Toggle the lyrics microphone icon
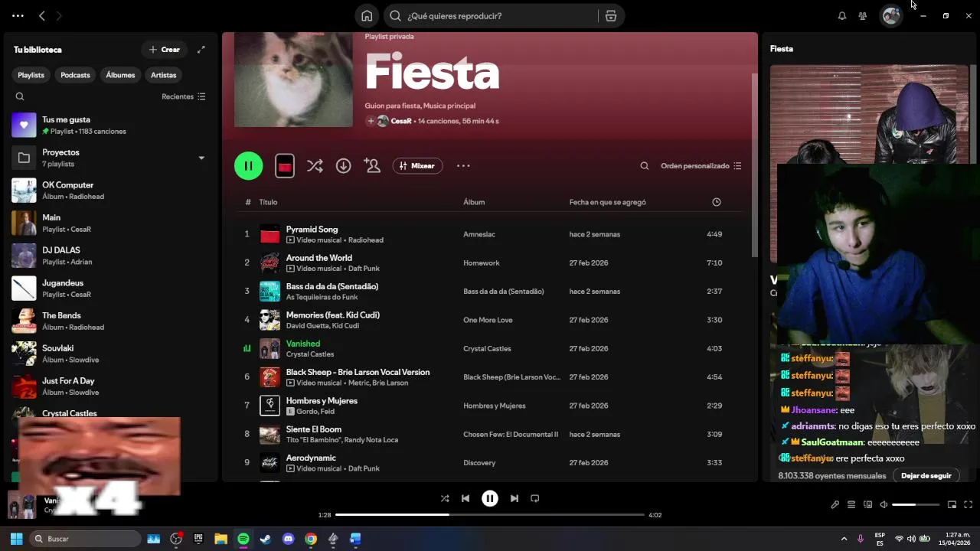 (835, 504)
